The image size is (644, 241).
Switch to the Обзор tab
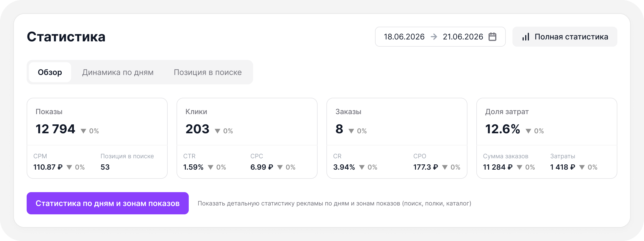[x=50, y=72]
